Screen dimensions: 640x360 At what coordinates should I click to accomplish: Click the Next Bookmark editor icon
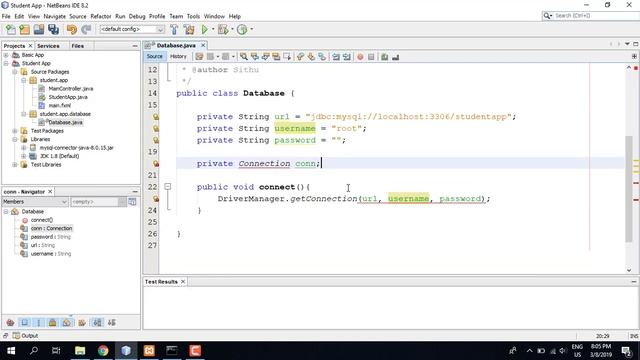(311, 57)
